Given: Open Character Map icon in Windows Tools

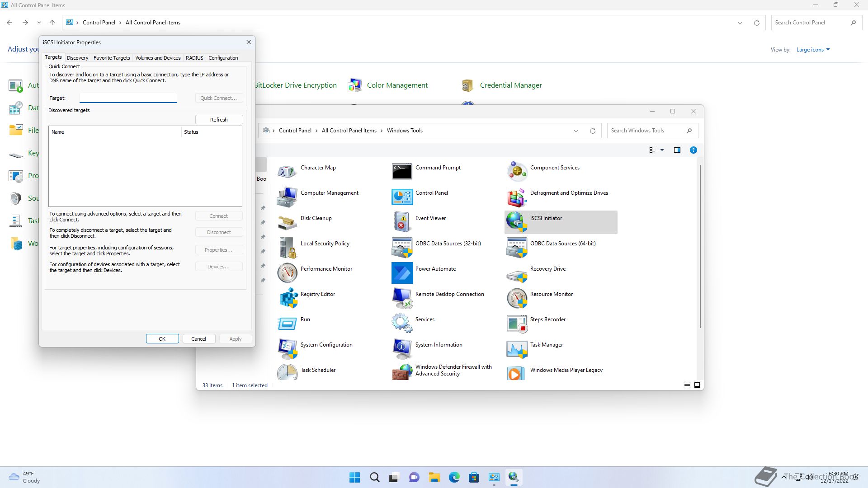Looking at the screenshot, I should [287, 172].
